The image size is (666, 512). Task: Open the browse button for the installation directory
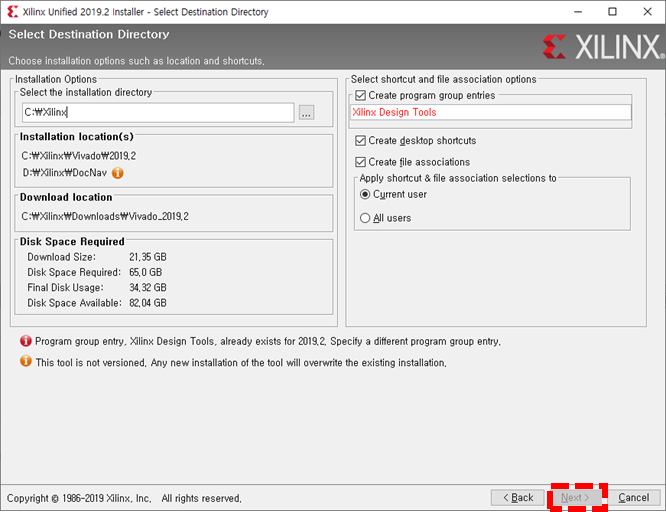coord(306,113)
